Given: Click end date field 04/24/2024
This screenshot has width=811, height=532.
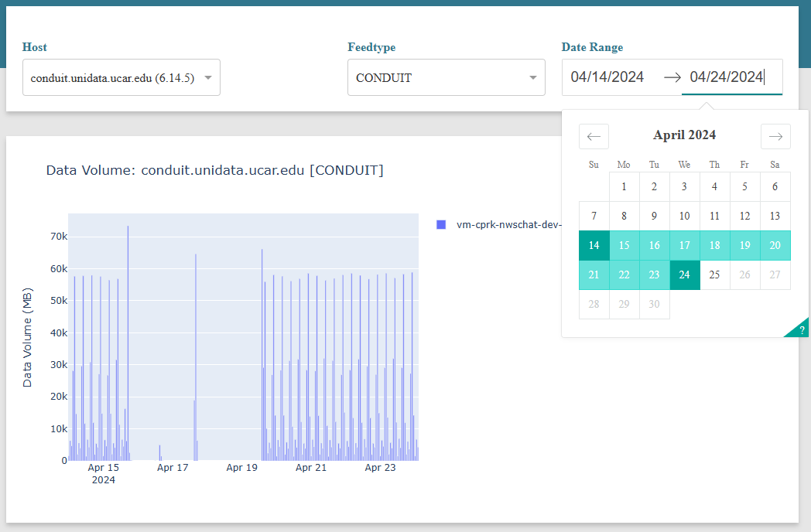Looking at the screenshot, I should click(727, 77).
